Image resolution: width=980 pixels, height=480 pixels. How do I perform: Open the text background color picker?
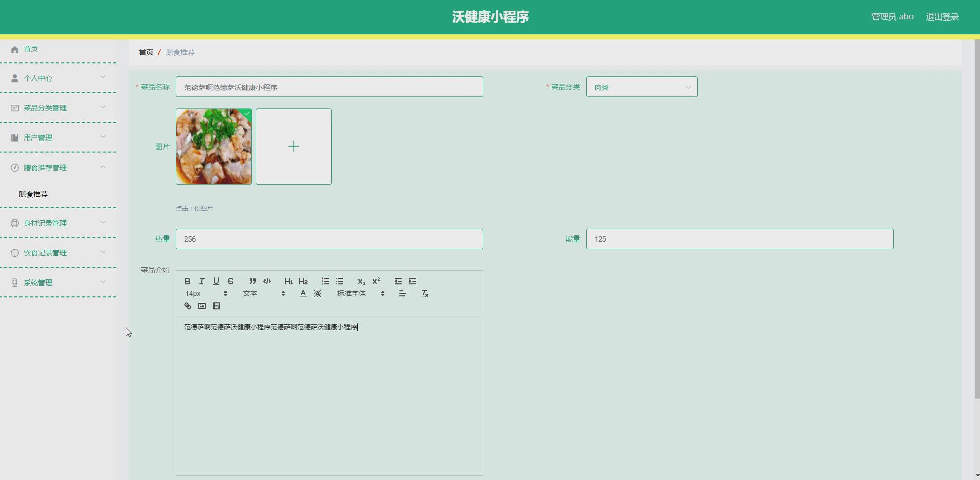pos(318,293)
